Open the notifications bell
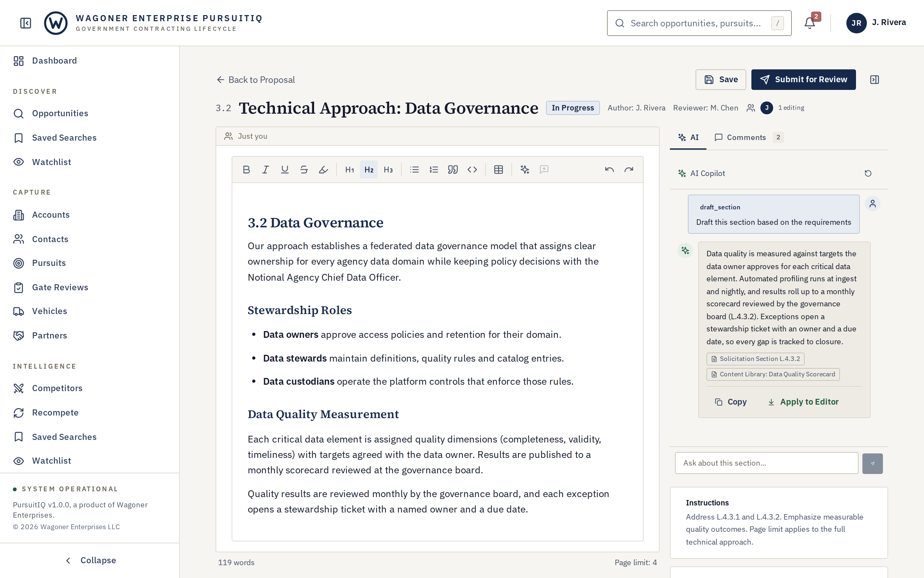The width and height of the screenshot is (924, 578). pos(809,23)
